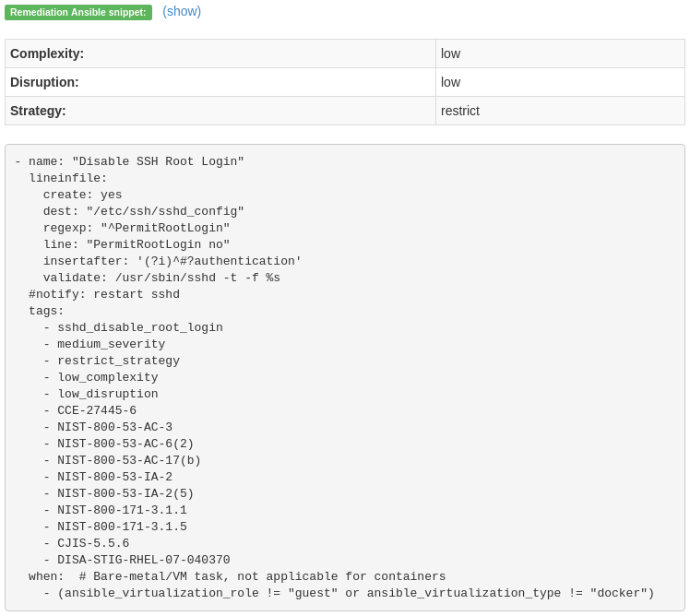
Task: Click the insertafter authentication line
Action: (172, 261)
